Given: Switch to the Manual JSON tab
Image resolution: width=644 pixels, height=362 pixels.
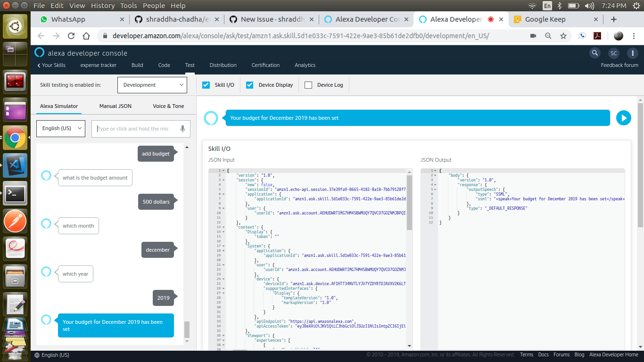Looking at the screenshot, I should 115,106.
